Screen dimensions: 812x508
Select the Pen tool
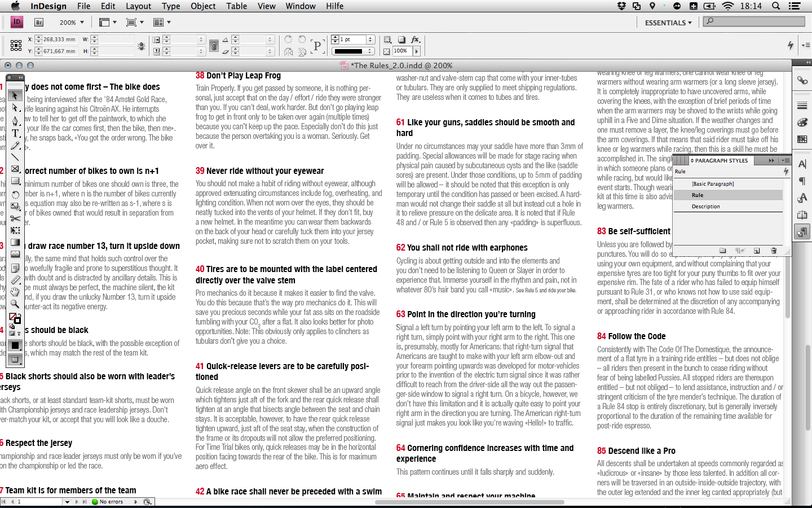(x=15, y=120)
